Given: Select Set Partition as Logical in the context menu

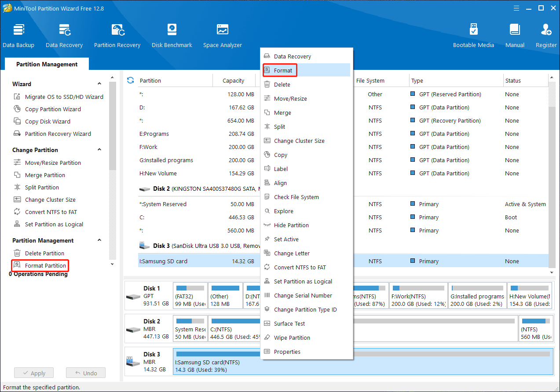Looking at the screenshot, I should click(307, 281).
